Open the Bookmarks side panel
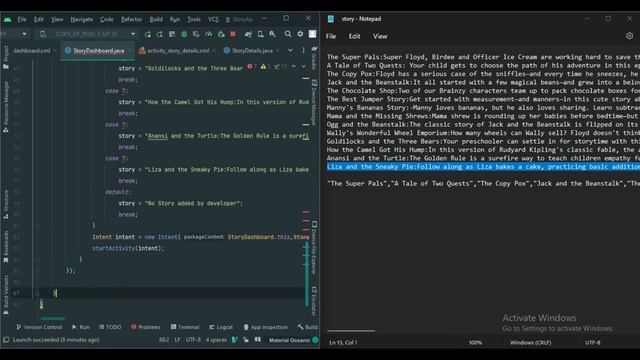Viewport: 640px width, 360px height. (x=6, y=247)
